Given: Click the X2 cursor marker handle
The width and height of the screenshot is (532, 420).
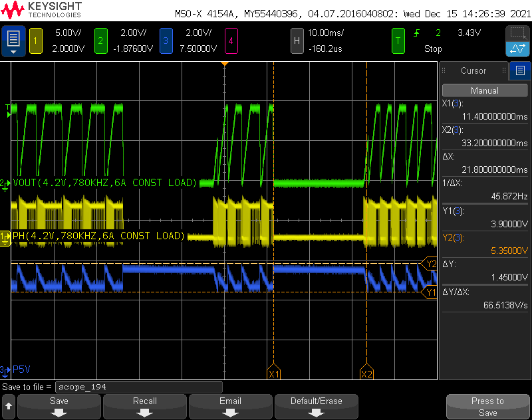Looking at the screenshot, I should (x=367, y=371).
